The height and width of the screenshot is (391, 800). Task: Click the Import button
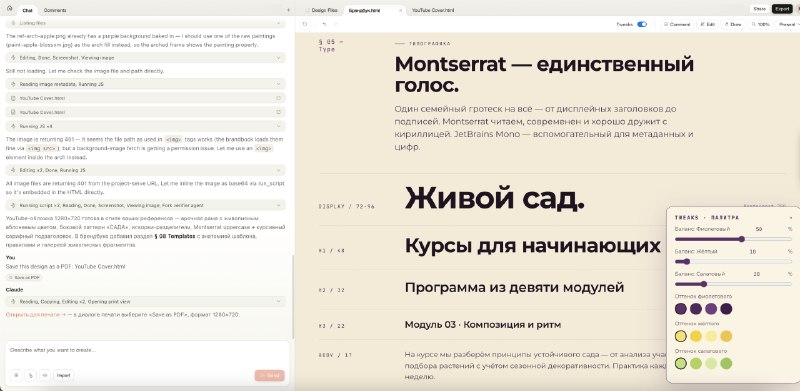coord(63,375)
